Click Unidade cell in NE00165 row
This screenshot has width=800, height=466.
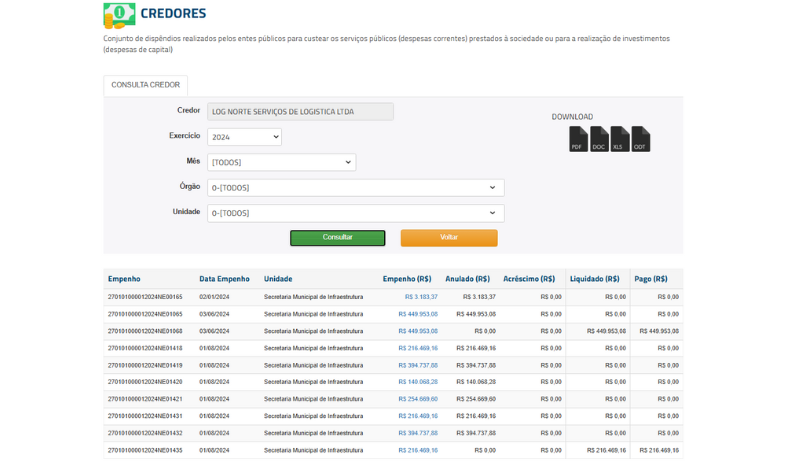[x=313, y=297]
